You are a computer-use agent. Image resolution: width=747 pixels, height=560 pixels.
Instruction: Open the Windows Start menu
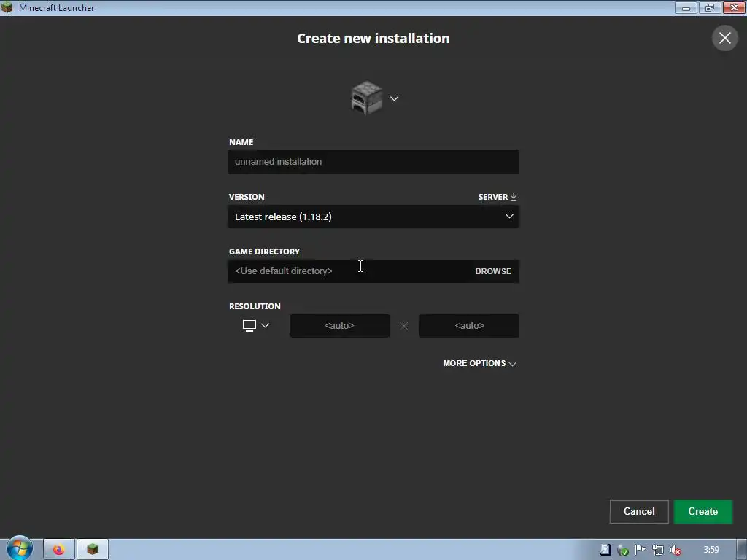click(x=20, y=549)
